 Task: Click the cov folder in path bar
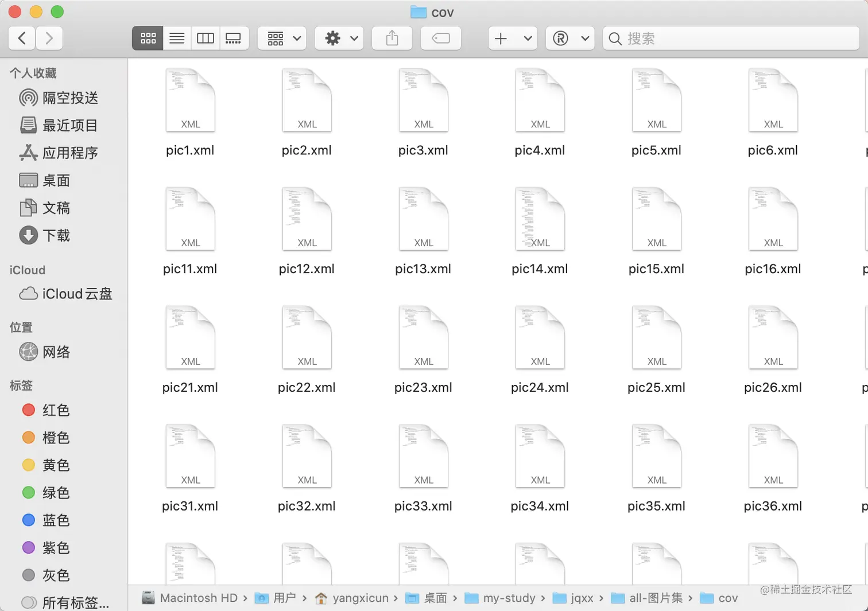click(x=719, y=598)
